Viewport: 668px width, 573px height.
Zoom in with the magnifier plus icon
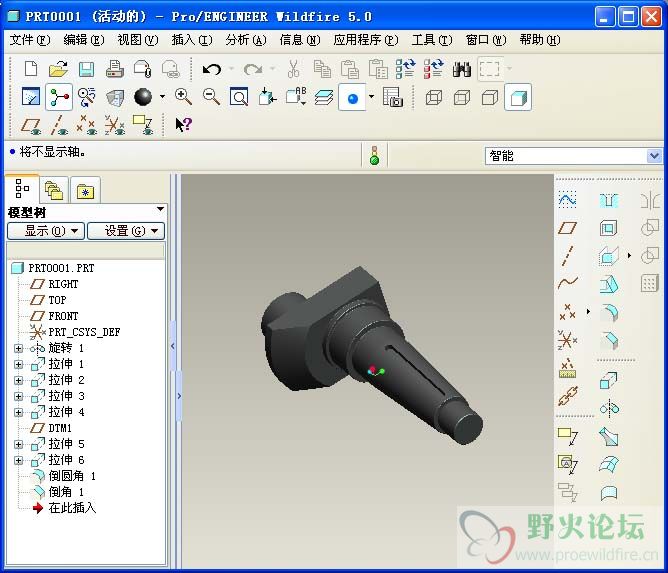[x=183, y=97]
